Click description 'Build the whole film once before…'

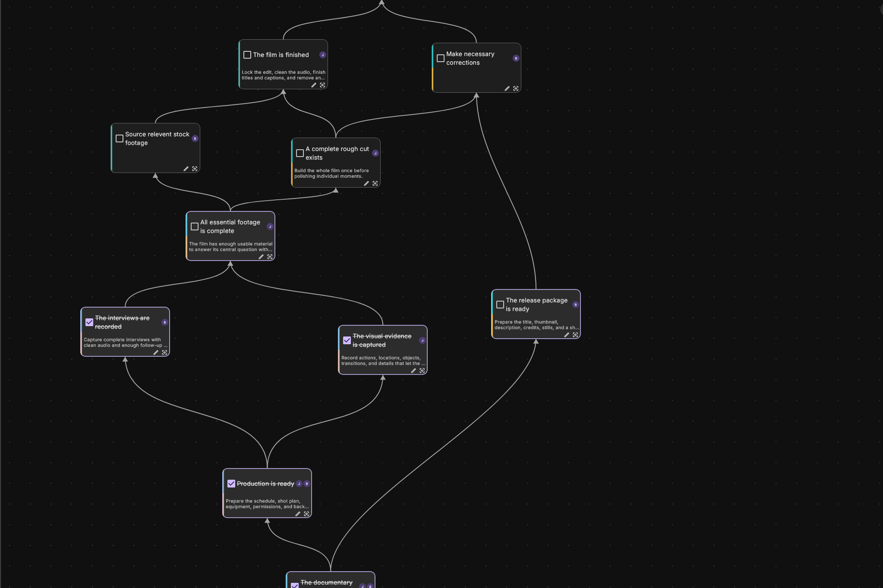pyautogui.click(x=331, y=173)
